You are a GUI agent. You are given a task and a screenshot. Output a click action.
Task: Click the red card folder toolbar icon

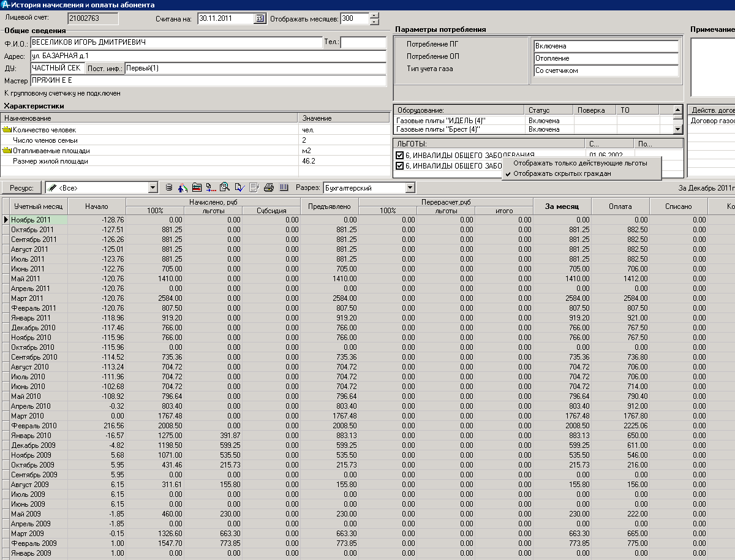(197, 187)
